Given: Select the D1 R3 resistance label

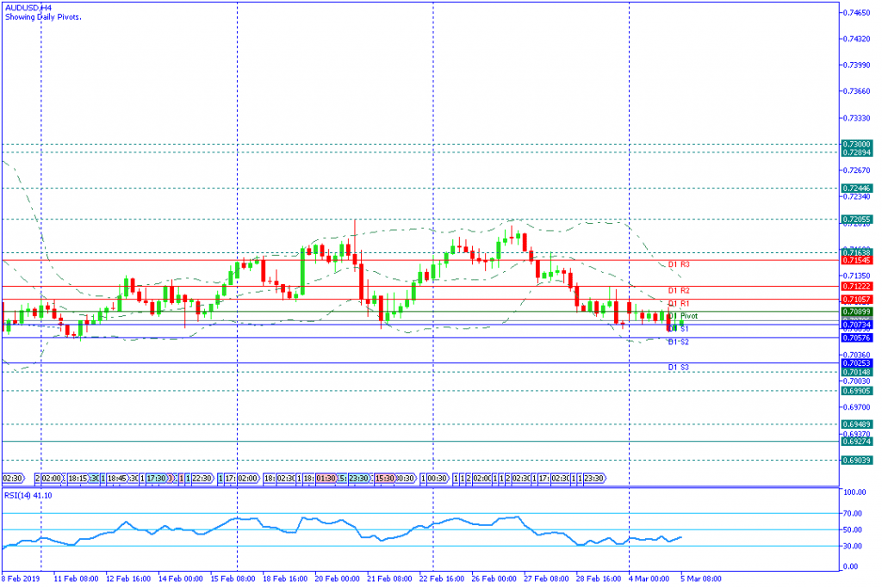Looking at the screenshot, I should (679, 264).
